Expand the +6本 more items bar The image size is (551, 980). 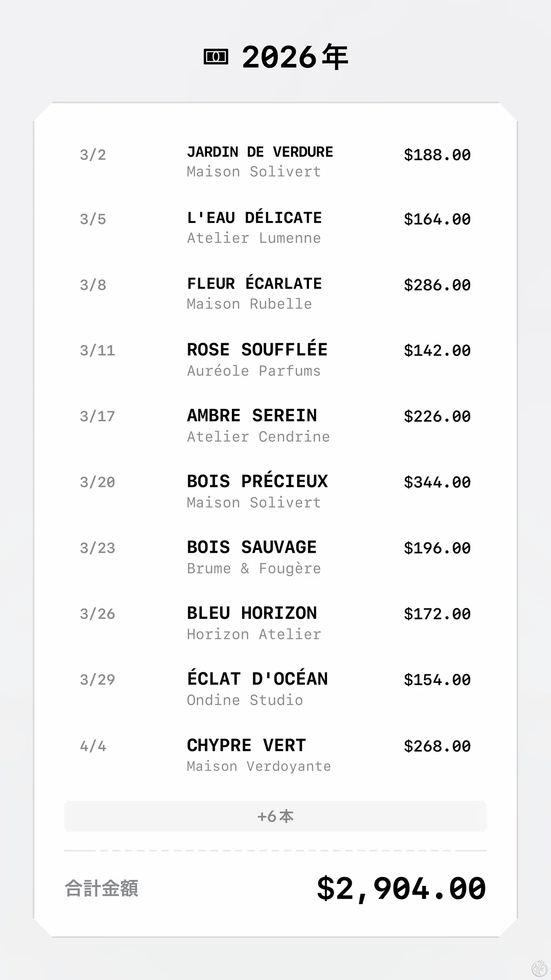pyautogui.click(x=275, y=816)
